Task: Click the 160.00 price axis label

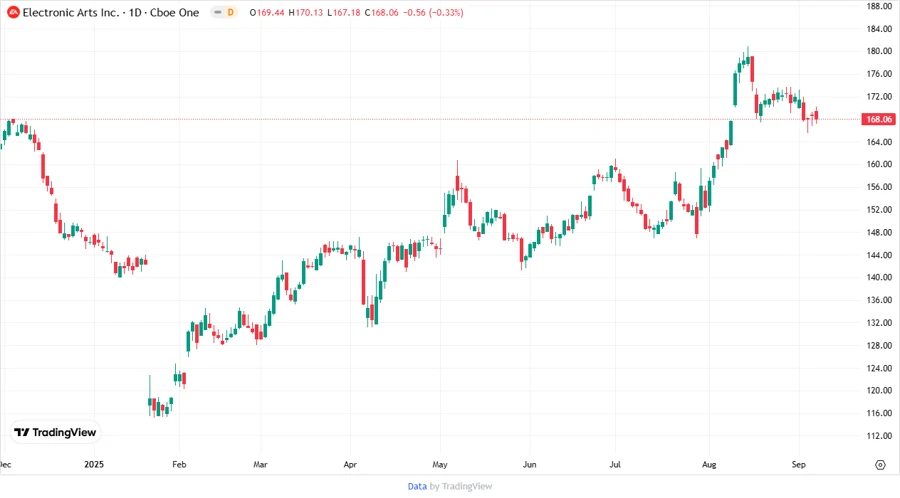Action: point(879,164)
